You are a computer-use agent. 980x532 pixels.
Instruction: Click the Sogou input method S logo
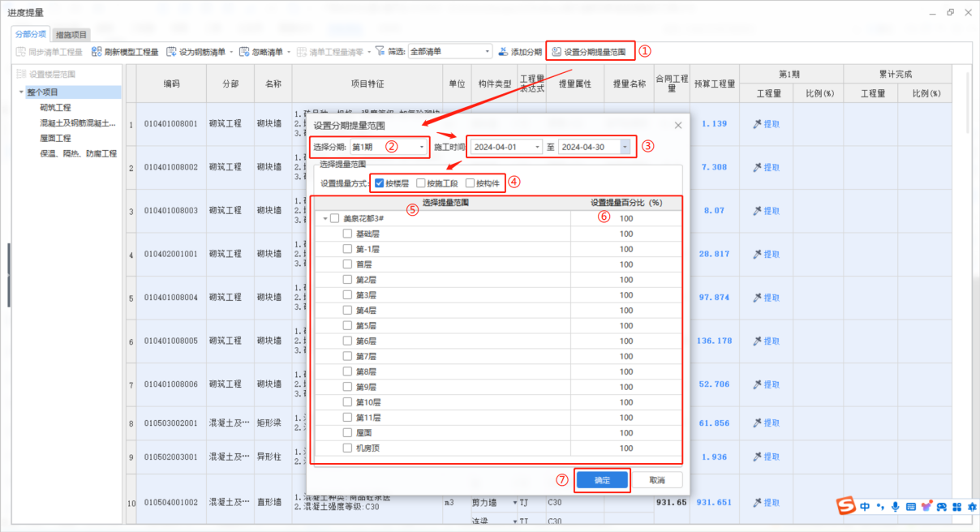click(x=847, y=506)
